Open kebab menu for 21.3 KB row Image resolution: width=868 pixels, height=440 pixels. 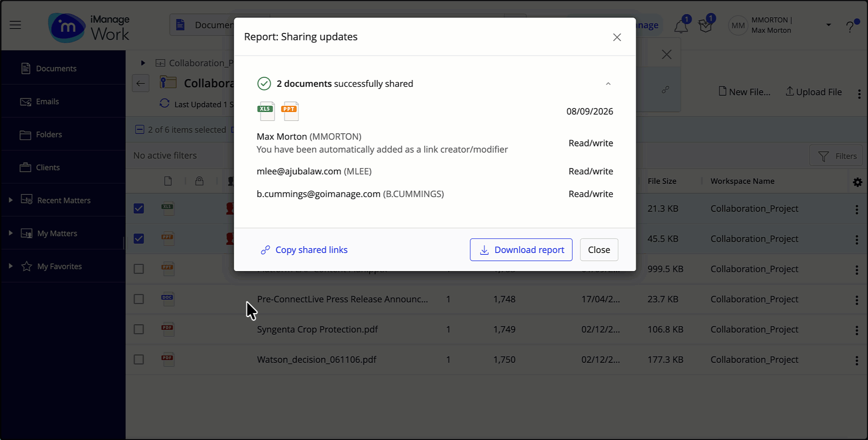tap(857, 210)
